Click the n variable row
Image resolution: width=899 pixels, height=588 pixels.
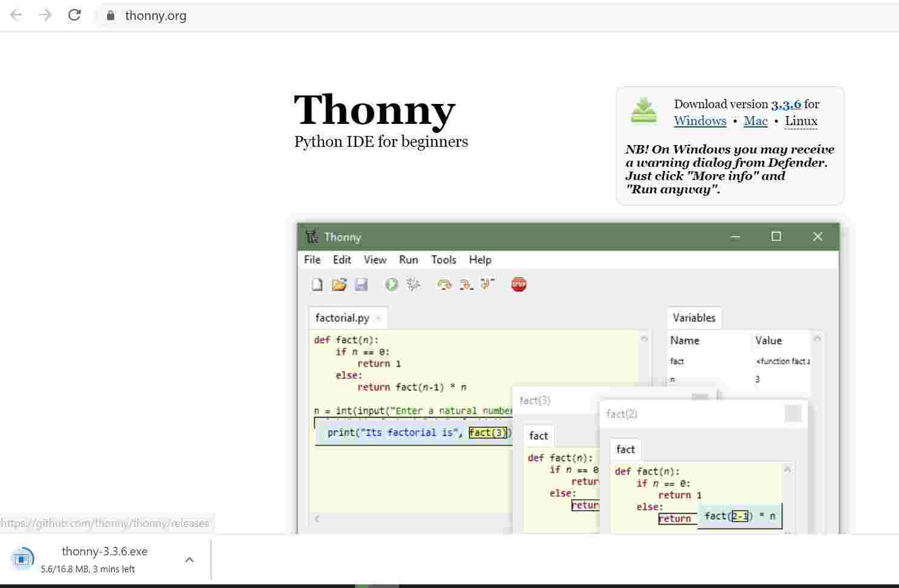(739, 379)
